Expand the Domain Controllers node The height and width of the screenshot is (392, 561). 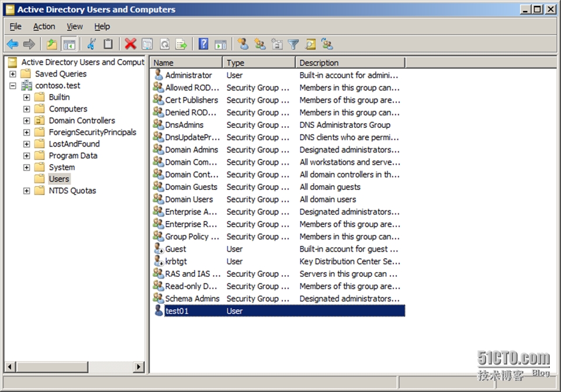pyautogui.click(x=26, y=121)
